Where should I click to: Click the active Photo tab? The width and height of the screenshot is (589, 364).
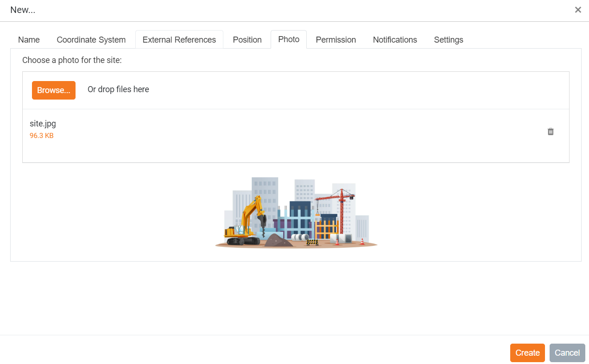point(289,39)
